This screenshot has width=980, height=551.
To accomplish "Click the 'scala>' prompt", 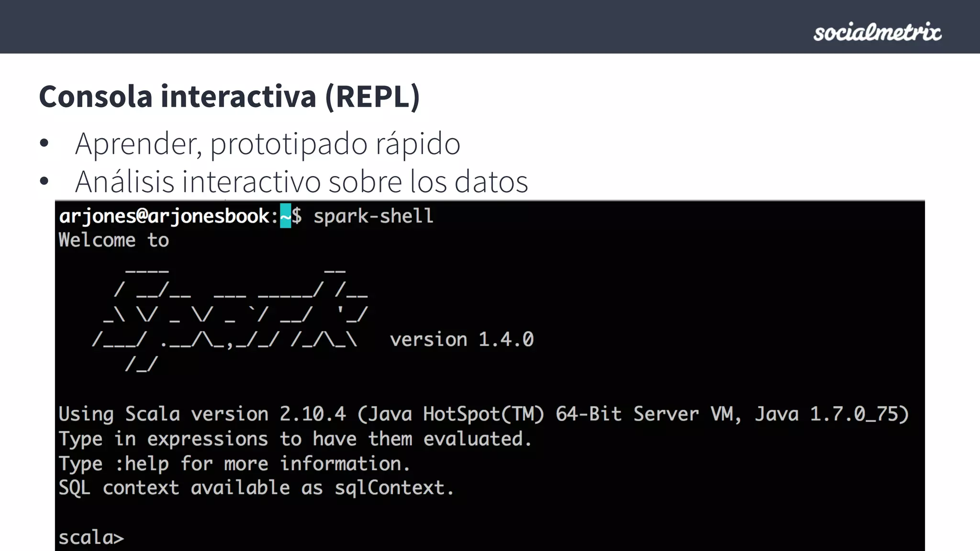I will [x=91, y=538].
